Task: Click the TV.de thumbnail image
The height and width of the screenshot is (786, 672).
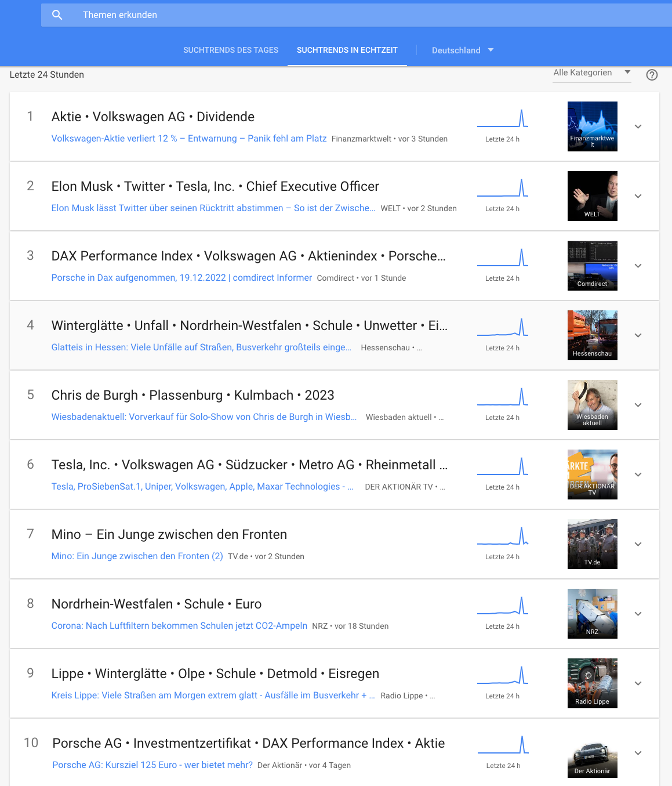Action: pos(593,544)
